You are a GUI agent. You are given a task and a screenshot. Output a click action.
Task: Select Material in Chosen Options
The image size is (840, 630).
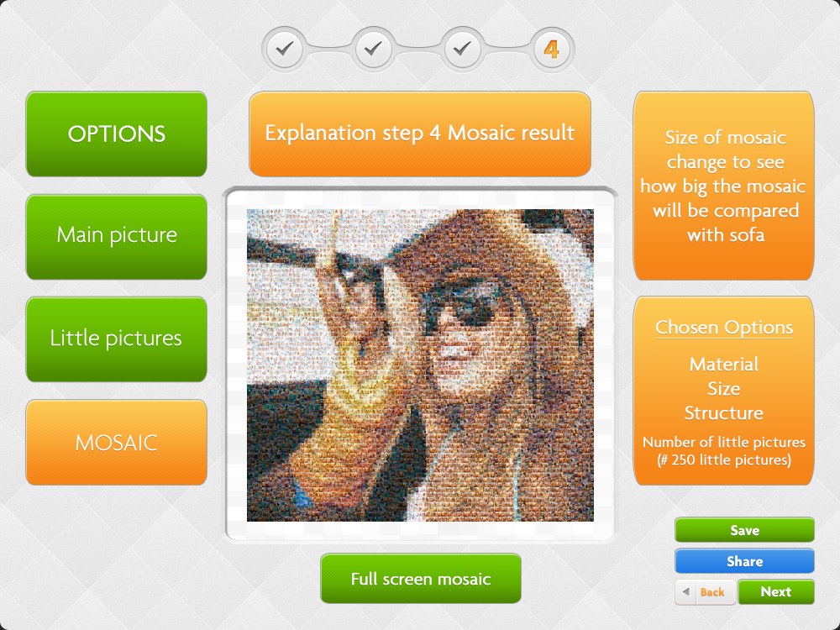coord(724,365)
